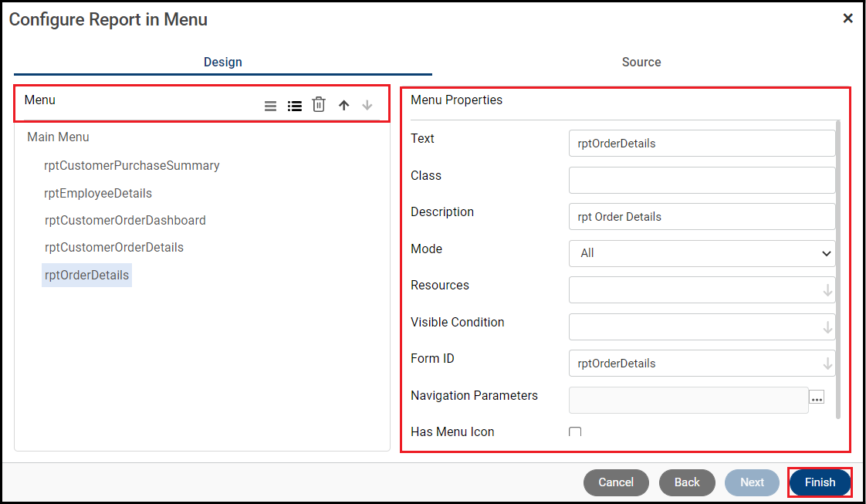
Task: Go back with the Back button
Action: click(x=687, y=482)
